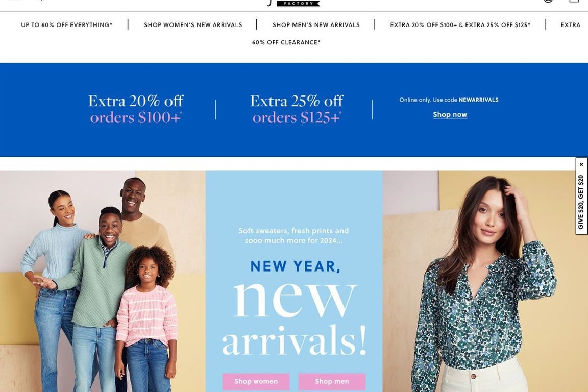Viewport: 588px width, 392px height.
Task: Open the J.Crew Factory logo homepage
Action: [x=295, y=3]
